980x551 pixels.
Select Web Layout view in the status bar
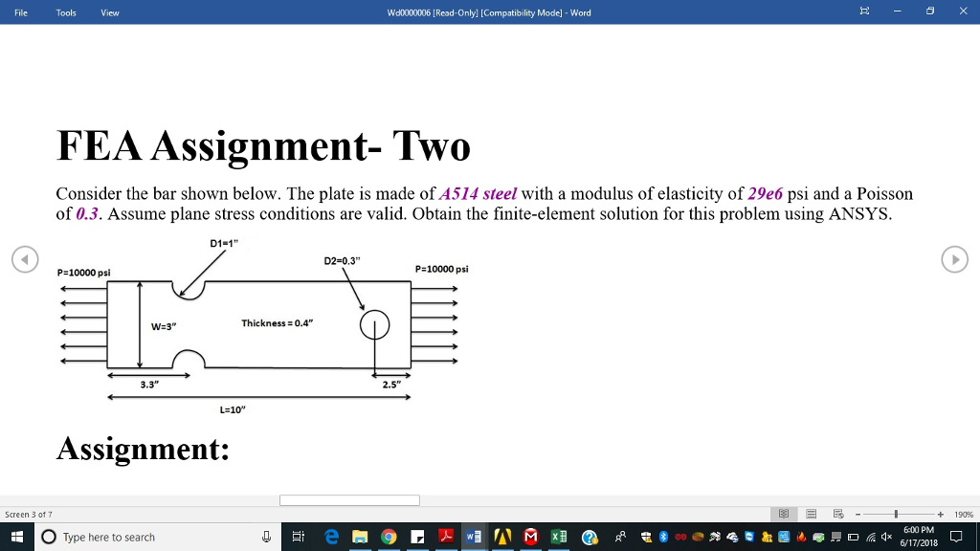(837, 513)
